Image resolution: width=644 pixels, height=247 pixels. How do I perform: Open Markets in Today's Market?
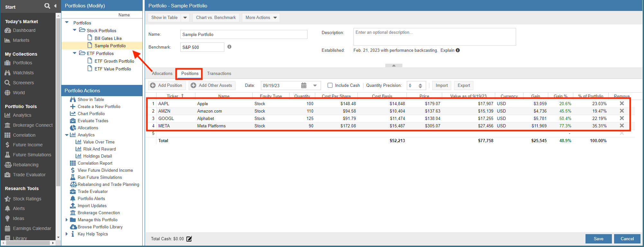click(21, 40)
